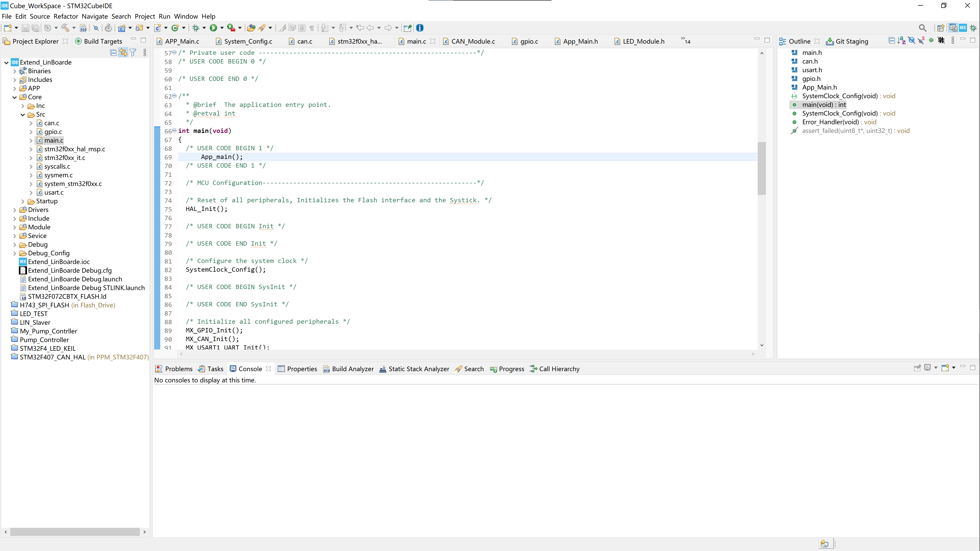Collapse the Extend_LinBoarde project tree
Screen dimensions: 980x551
(x=6, y=62)
